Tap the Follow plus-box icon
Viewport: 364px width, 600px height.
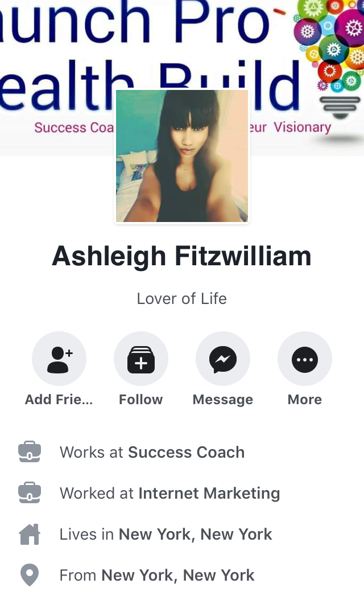pyautogui.click(x=140, y=359)
